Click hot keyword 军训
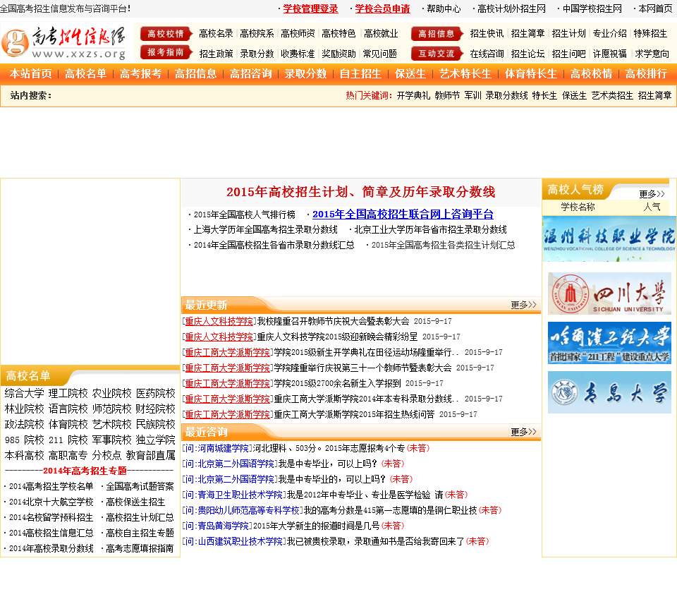The width and height of the screenshot is (677, 616). [472, 95]
